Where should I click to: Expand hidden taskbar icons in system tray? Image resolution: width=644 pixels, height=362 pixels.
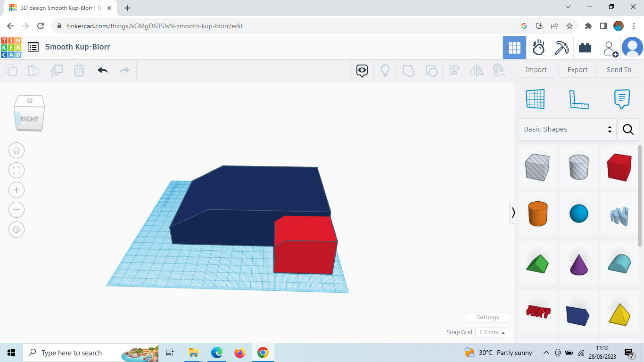546,353
